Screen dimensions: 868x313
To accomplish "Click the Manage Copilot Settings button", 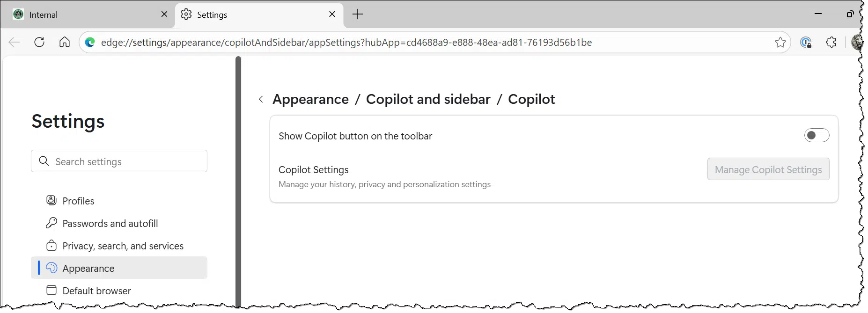I will [768, 169].
